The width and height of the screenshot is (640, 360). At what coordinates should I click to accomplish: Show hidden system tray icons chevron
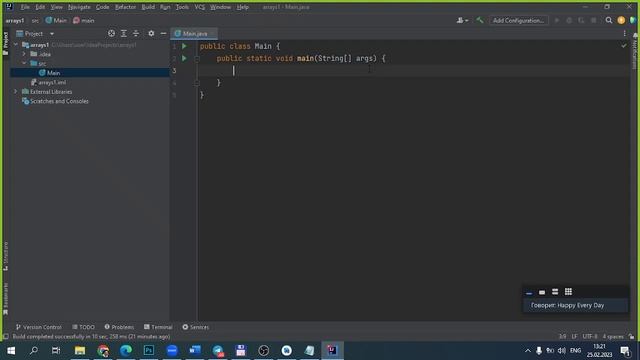point(528,350)
